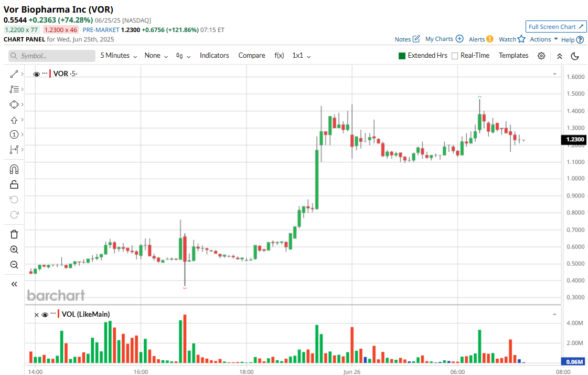Open the Indicators menu
The image size is (588, 375).
214,56
